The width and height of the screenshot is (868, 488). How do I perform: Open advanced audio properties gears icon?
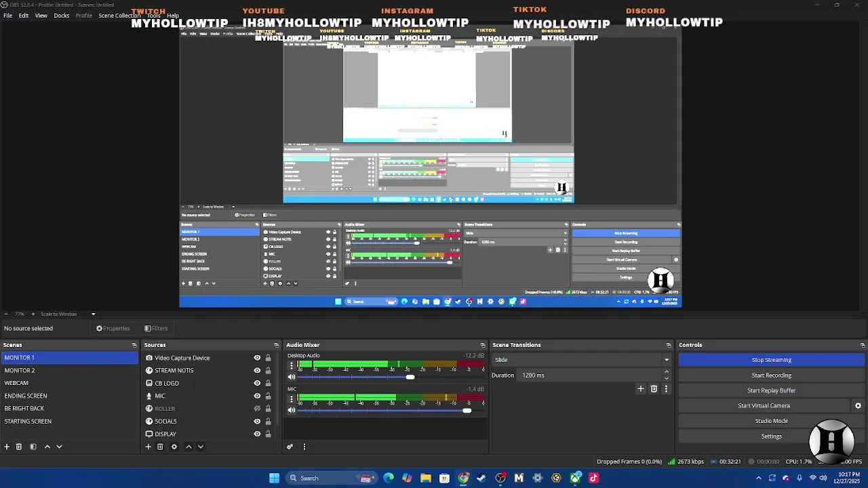click(x=290, y=447)
